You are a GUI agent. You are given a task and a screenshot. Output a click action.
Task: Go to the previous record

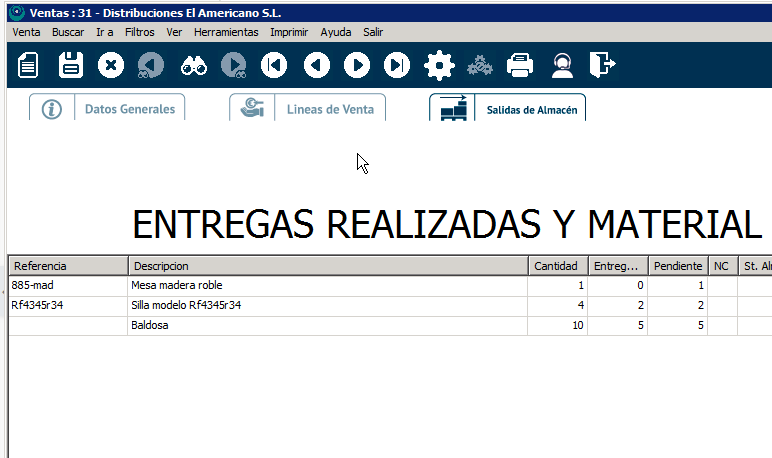pyautogui.click(x=316, y=66)
